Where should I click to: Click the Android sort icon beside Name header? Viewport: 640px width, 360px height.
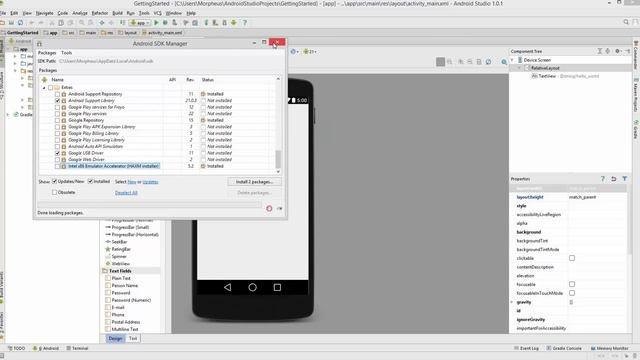coord(44,80)
